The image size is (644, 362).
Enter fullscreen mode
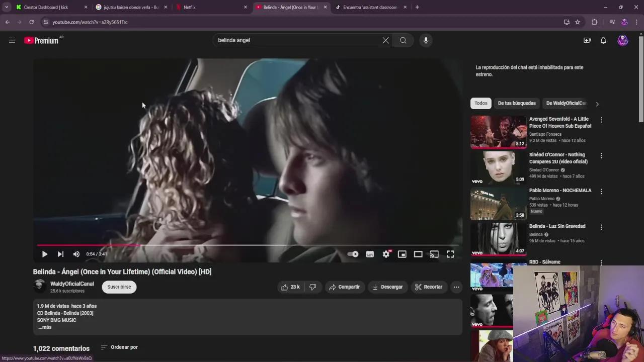[450, 254]
